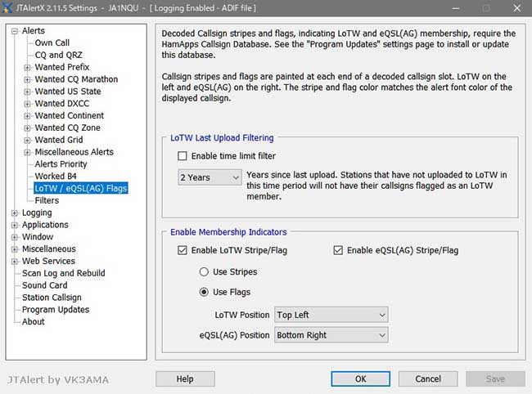Open the Filters settings item
The width and height of the screenshot is (532, 394).
pos(47,200)
